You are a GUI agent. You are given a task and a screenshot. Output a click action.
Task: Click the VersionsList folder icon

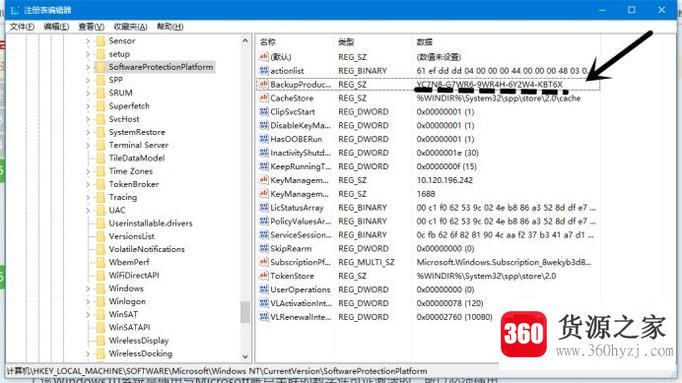click(x=100, y=236)
